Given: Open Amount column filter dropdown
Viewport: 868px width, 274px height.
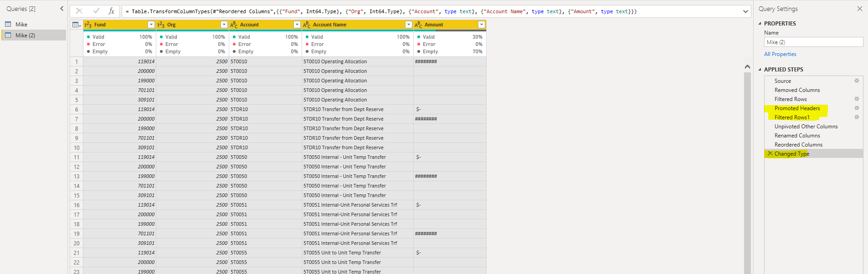Looking at the screenshot, I should click(481, 25).
